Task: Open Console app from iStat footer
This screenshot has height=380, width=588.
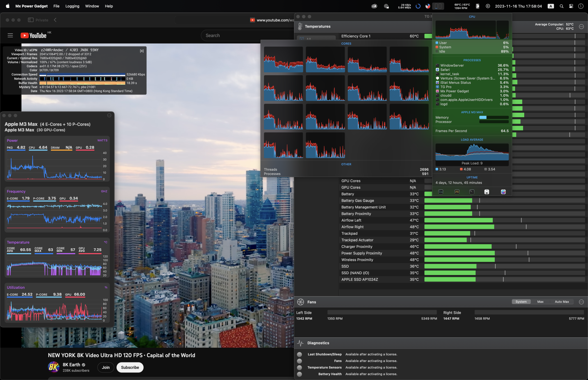Action: 457,192
